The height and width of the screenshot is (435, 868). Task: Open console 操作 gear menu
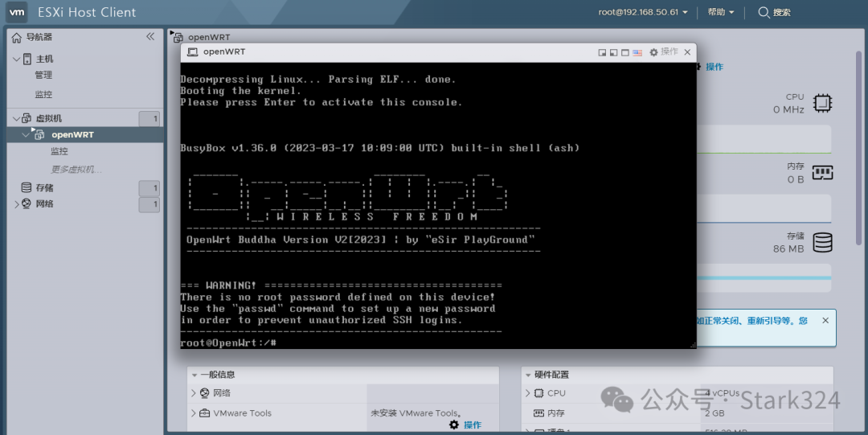663,52
